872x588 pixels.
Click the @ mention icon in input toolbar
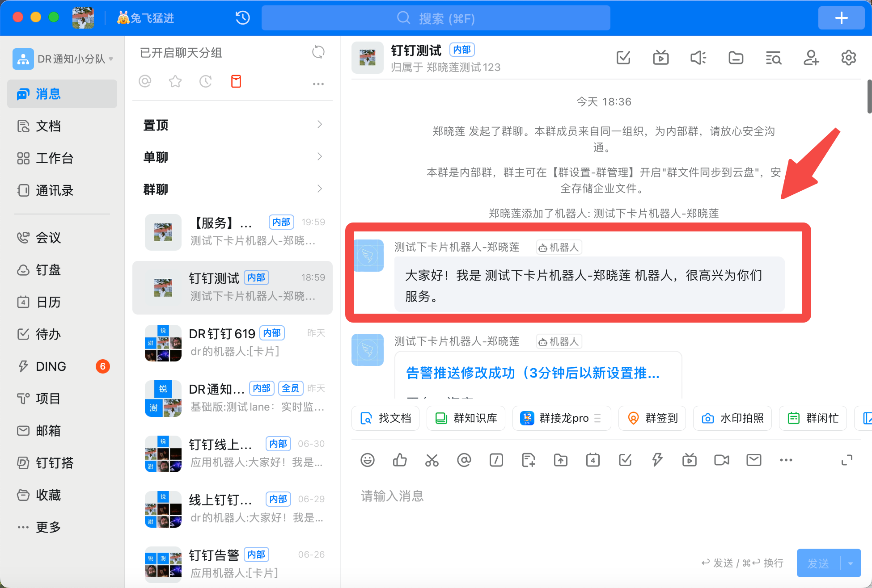pyautogui.click(x=464, y=460)
